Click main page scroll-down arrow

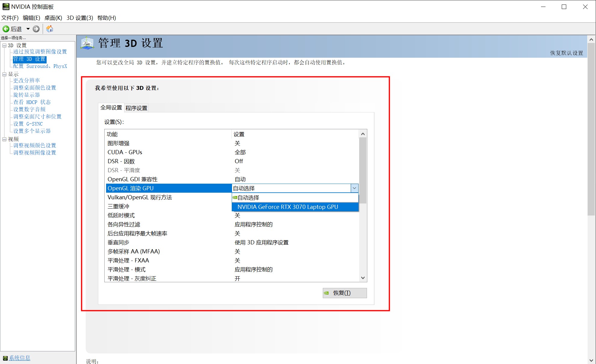(x=591, y=360)
